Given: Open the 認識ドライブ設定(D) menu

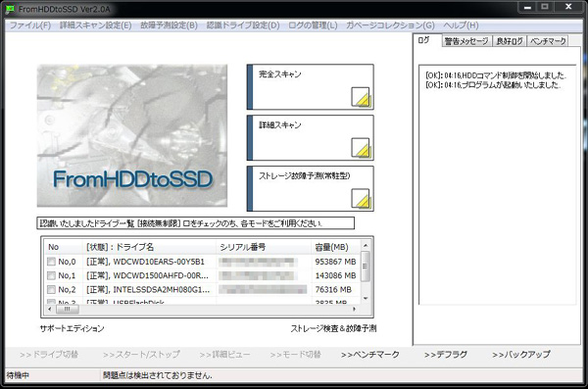Looking at the screenshot, I should (x=243, y=25).
